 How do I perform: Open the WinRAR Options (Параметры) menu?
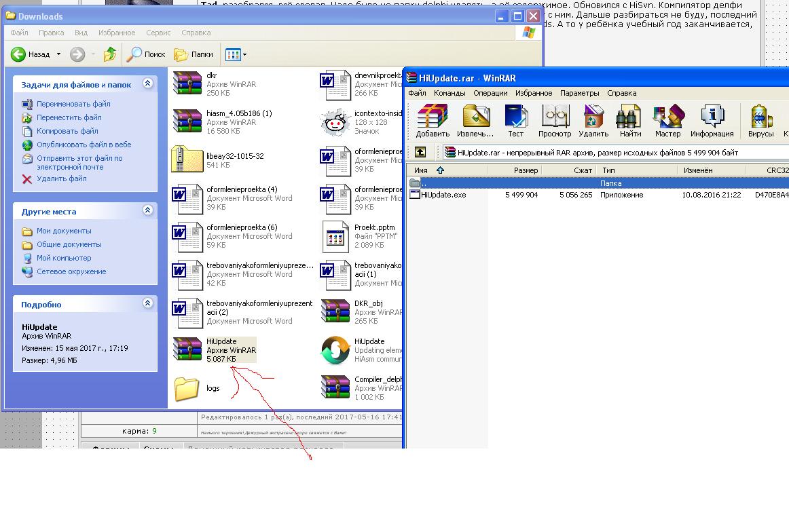[x=580, y=93]
